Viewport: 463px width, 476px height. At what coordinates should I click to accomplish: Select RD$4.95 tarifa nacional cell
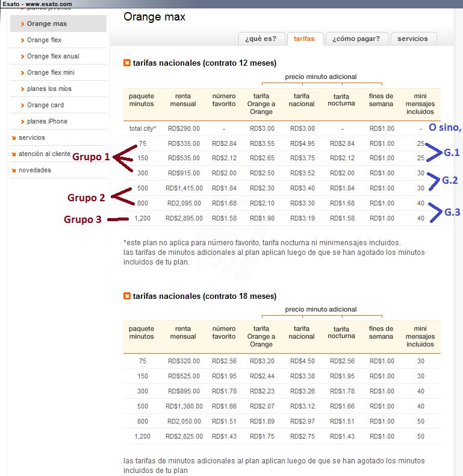pyautogui.click(x=302, y=143)
